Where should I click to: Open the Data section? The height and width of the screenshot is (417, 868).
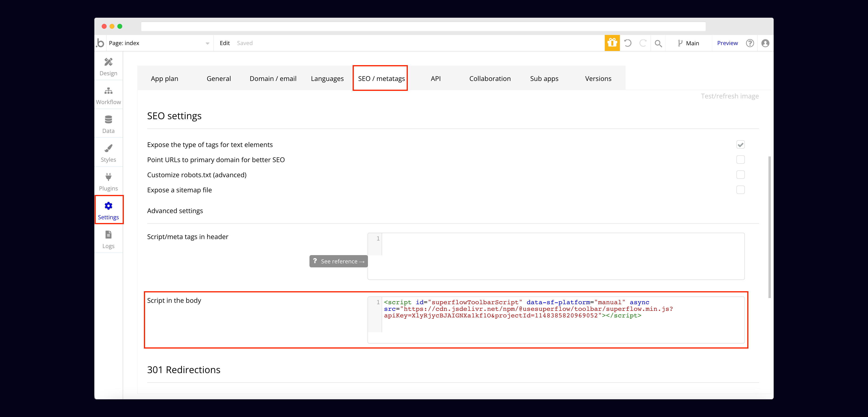pos(108,124)
